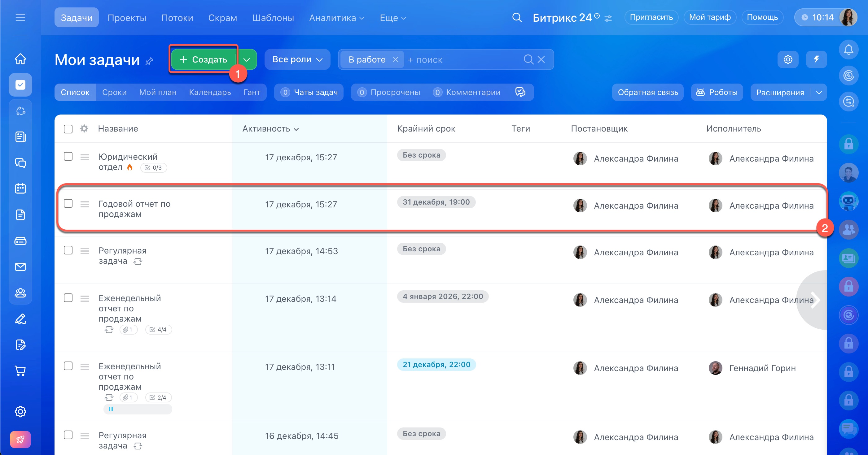The image size is (868, 455).
Task: Expand the Все роли dropdown
Action: (x=297, y=60)
